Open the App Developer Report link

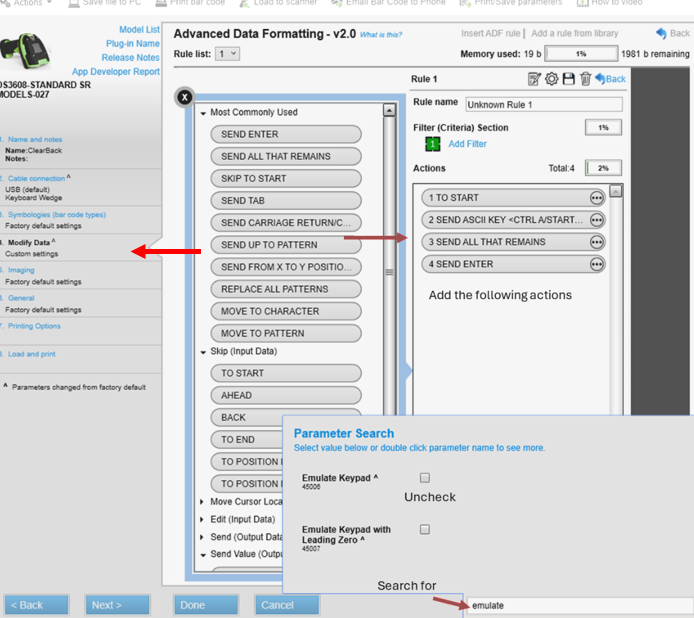point(116,72)
